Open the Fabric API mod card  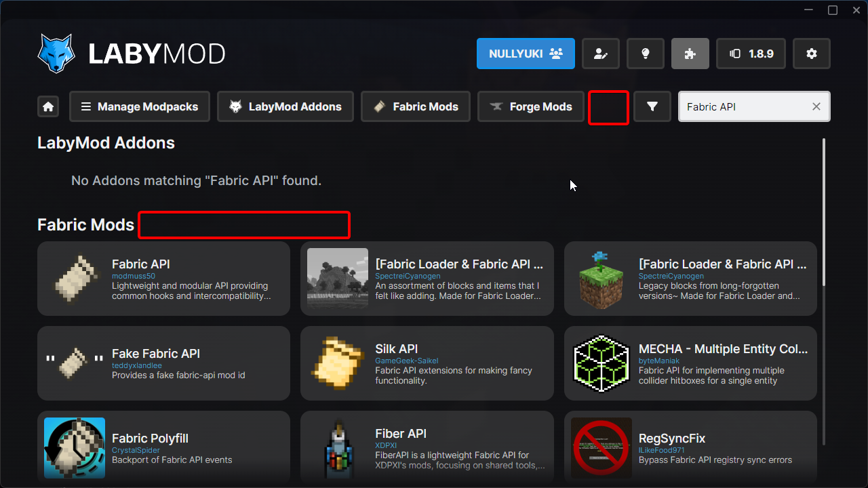click(x=164, y=279)
